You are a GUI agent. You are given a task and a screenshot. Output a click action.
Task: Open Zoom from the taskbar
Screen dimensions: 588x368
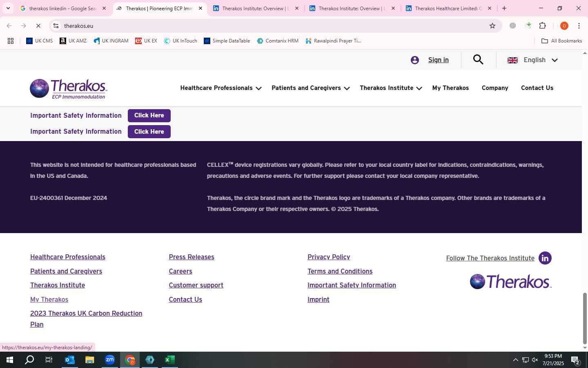110,360
